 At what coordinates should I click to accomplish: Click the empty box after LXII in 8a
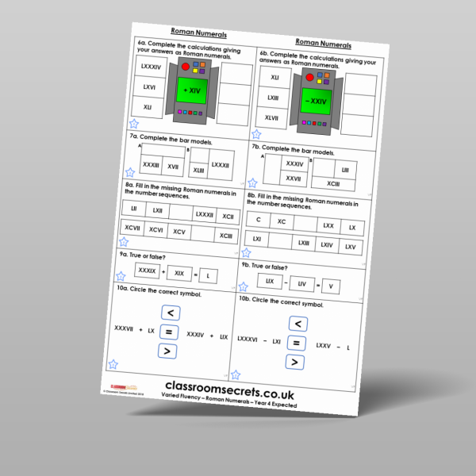181,213
